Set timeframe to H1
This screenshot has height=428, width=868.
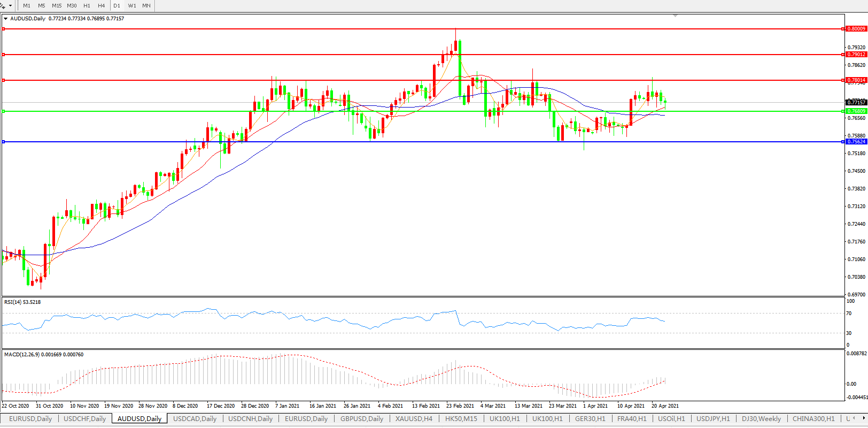pos(87,6)
